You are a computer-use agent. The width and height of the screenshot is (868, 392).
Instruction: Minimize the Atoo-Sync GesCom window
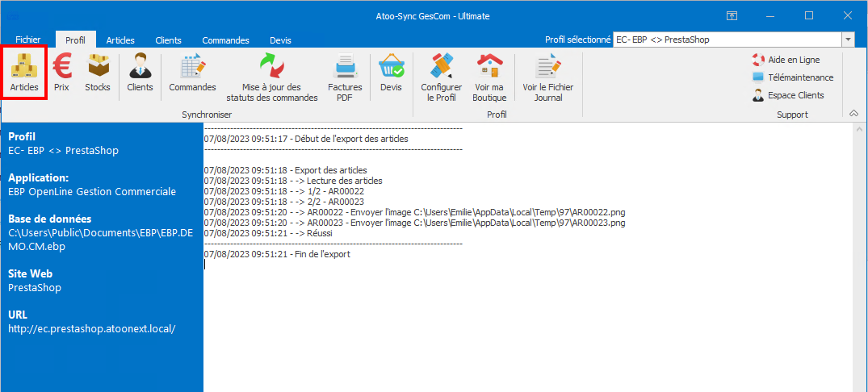click(770, 16)
